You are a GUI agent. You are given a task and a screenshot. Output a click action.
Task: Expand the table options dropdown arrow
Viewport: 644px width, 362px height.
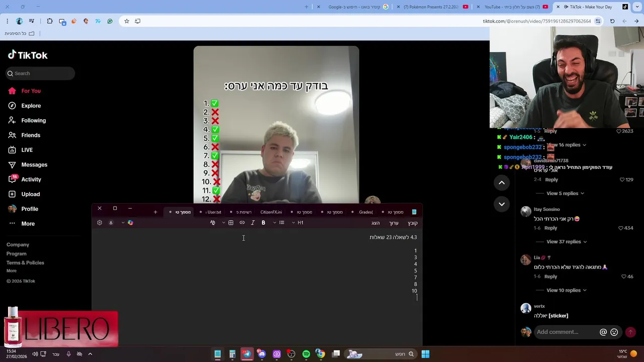[223, 223]
